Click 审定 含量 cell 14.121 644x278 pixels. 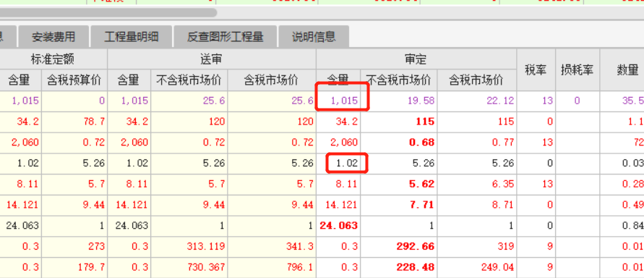click(338, 205)
